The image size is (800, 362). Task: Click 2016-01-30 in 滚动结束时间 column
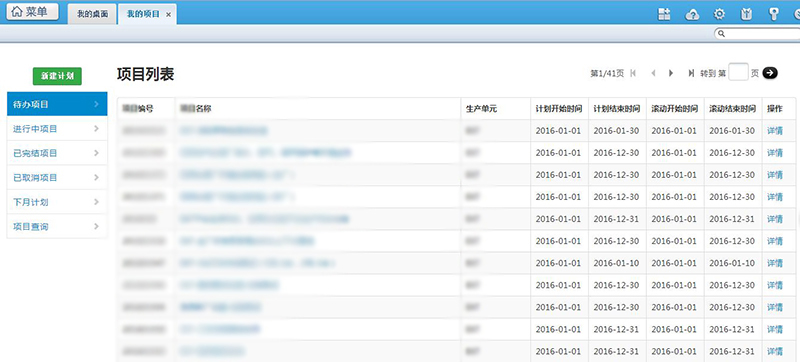pyautogui.click(x=732, y=131)
